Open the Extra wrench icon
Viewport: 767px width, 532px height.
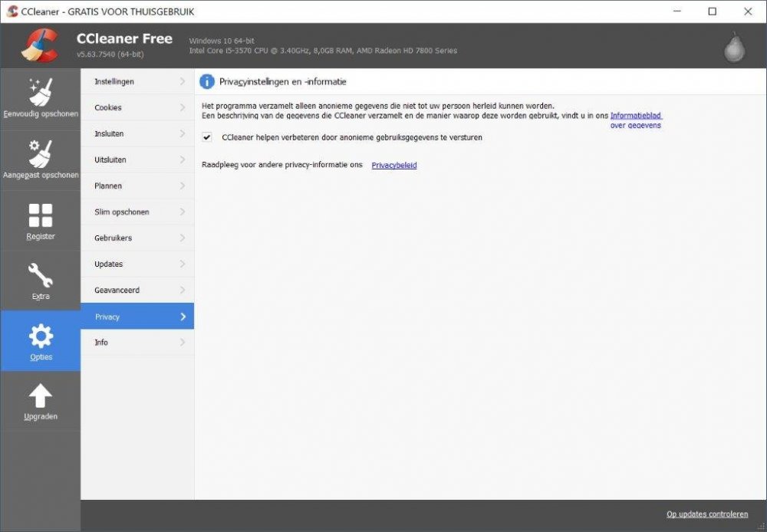click(40, 275)
